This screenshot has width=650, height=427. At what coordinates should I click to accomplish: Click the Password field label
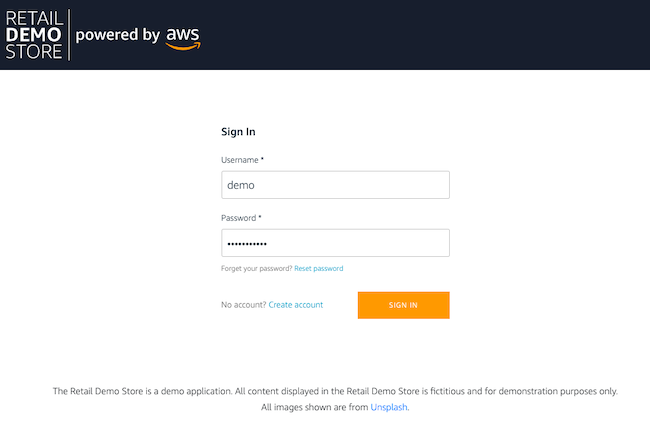[x=238, y=218]
